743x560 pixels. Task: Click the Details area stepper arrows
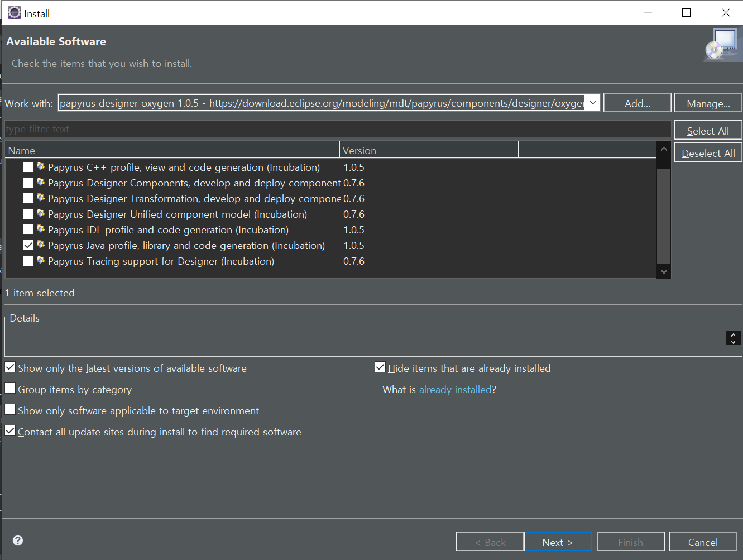coord(733,338)
